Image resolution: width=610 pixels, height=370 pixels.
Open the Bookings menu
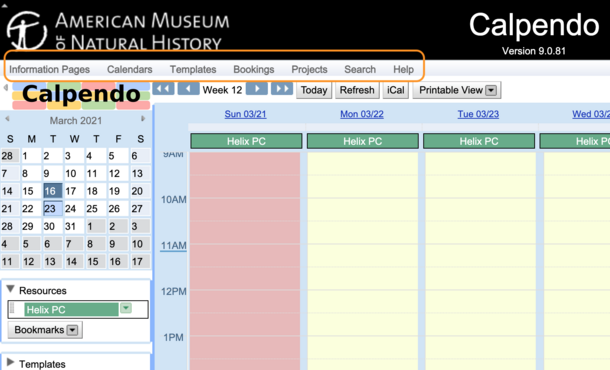[254, 69]
